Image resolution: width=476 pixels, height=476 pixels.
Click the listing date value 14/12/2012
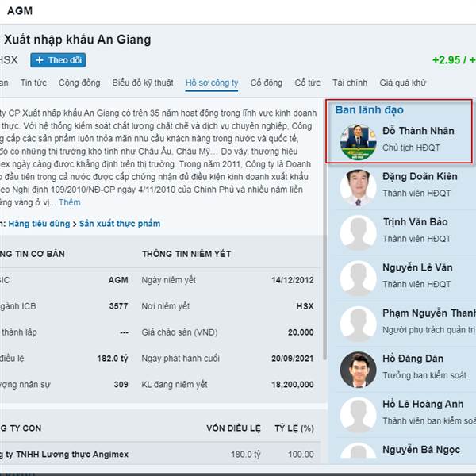[293, 280]
